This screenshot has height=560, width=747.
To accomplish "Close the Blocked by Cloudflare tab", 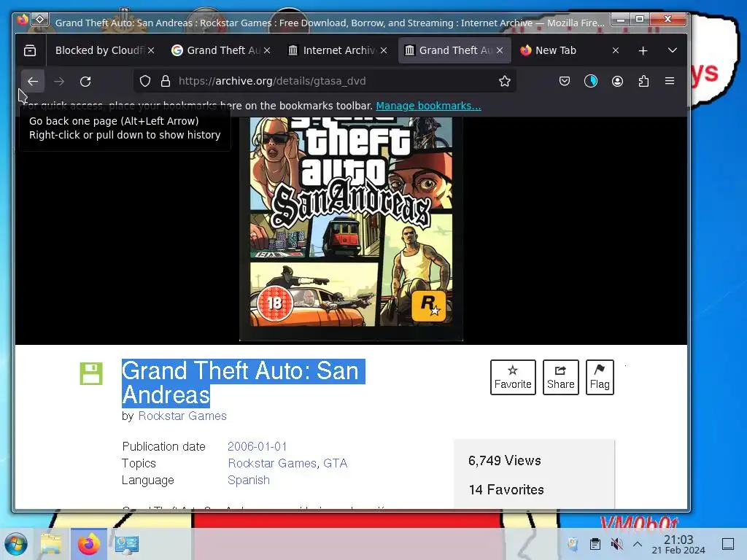I will tap(150, 50).
